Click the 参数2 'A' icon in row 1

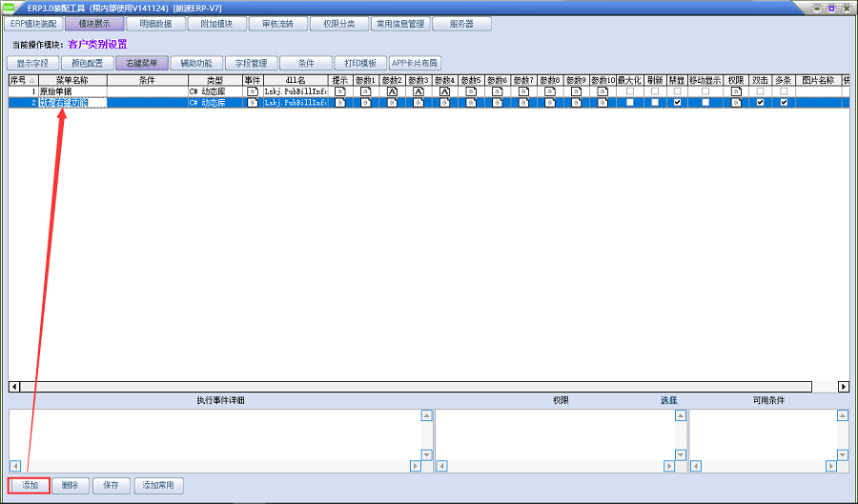click(x=392, y=91)
